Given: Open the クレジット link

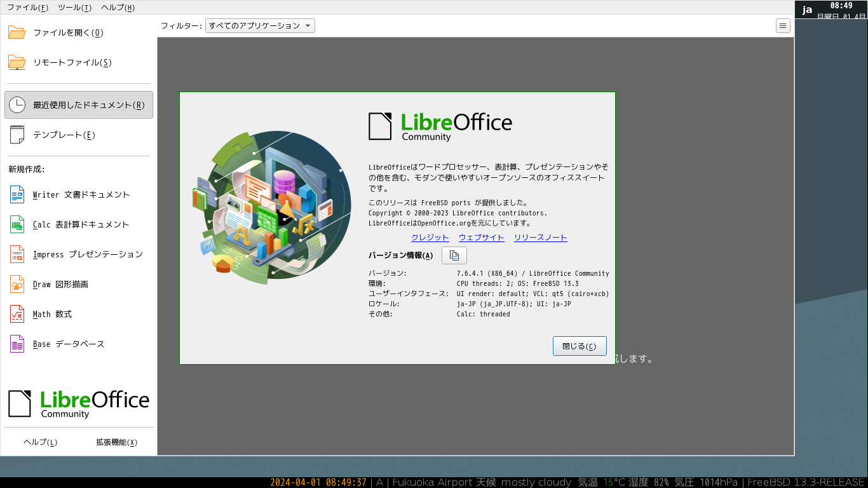Looking at the screenshot, I should [x=430, y=238].
